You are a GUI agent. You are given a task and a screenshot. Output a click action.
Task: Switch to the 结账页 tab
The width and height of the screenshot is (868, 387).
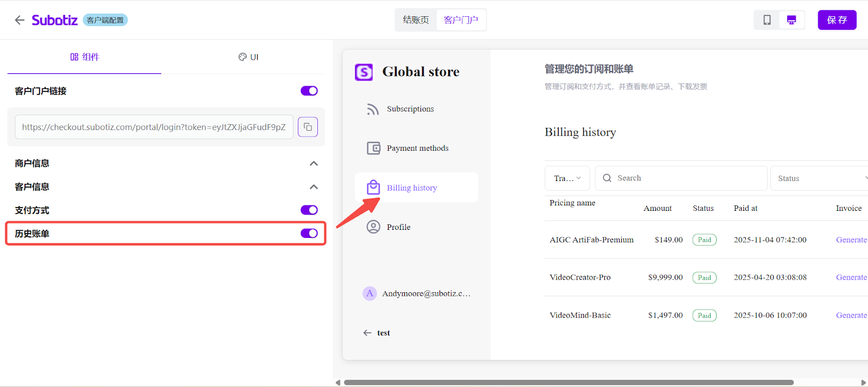click(x=416, y=20)
